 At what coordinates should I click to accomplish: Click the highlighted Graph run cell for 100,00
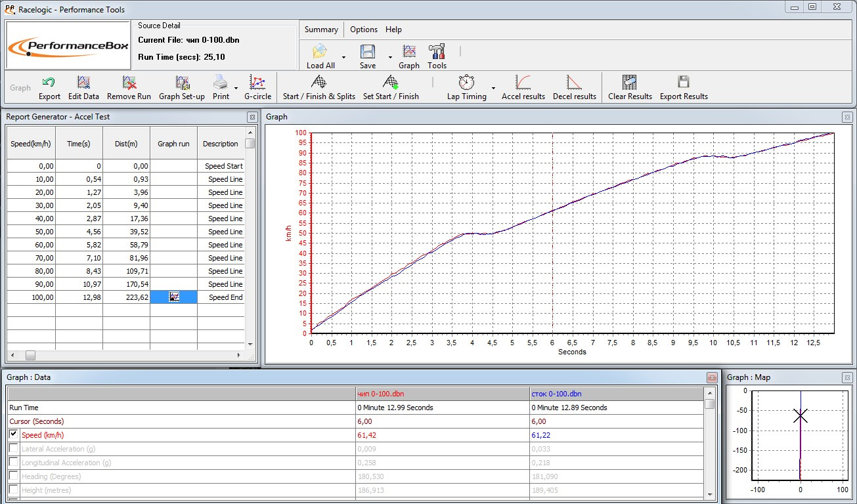(x=174, y=297)
